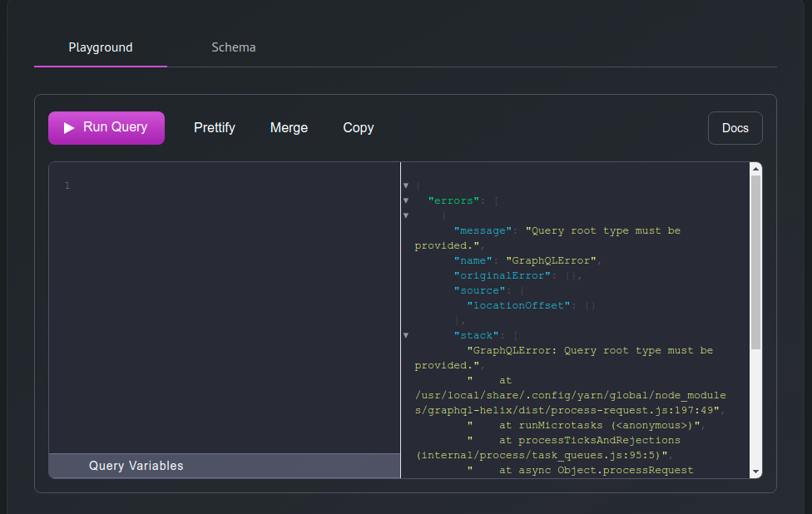Viewport: 812px width, 514px height.
Task: Click the Prettify button
Action: [215, 128]
